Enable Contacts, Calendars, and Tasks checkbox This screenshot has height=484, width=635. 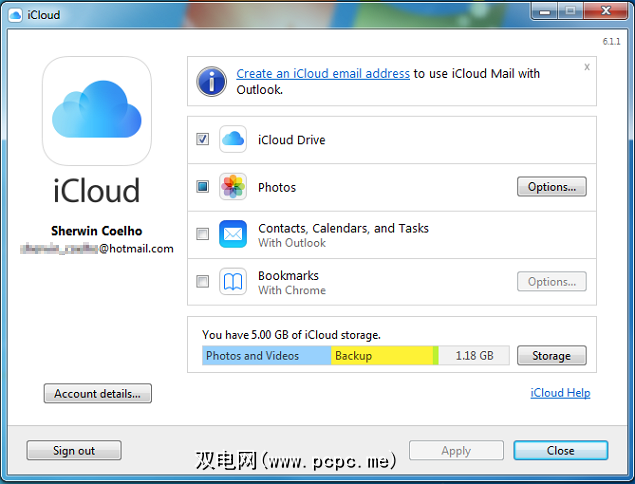coord(202,234)
